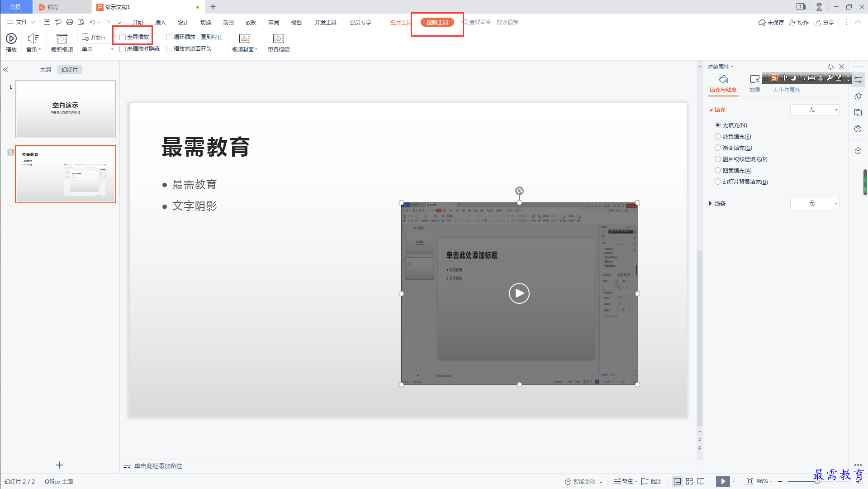Start slideshow from status bar play button

point(723,481)
